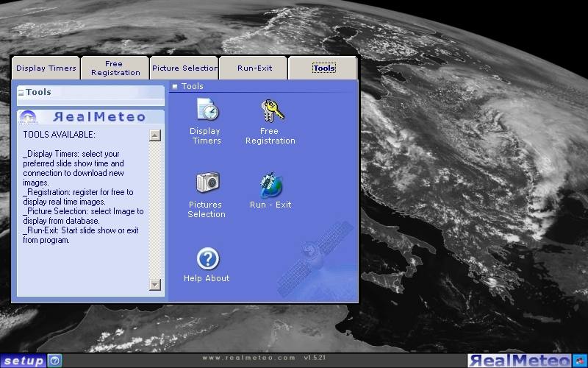
Task: Open the Pictures Selection camera icon
Action: click(208, 182)
